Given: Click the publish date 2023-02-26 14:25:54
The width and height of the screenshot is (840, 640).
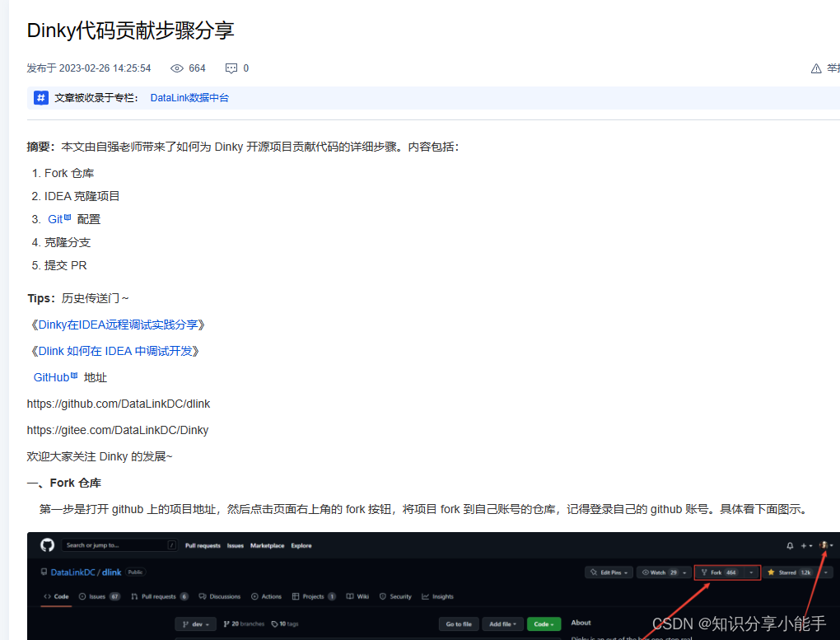Looking at the screenshot, I should coord(105,68).
